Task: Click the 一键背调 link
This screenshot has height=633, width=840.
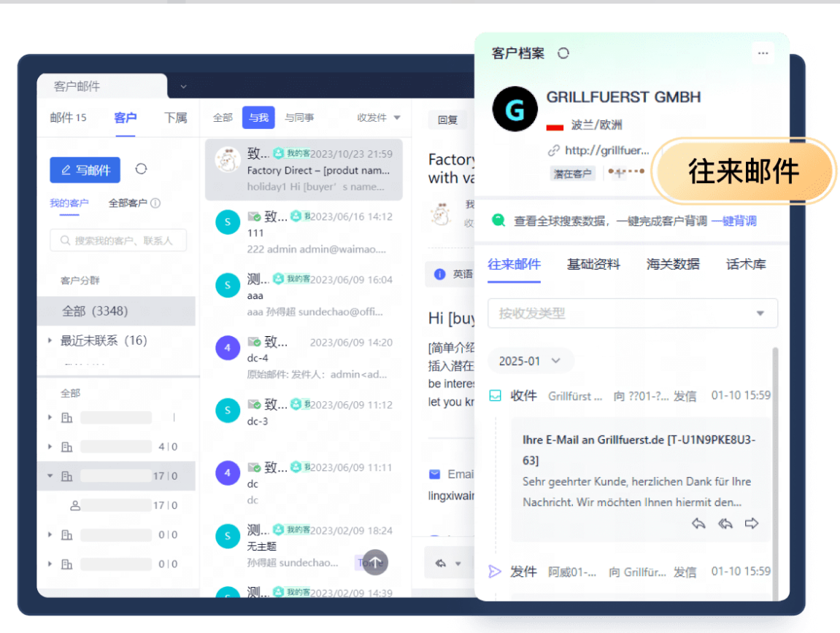Action: (x=733, y=221)
